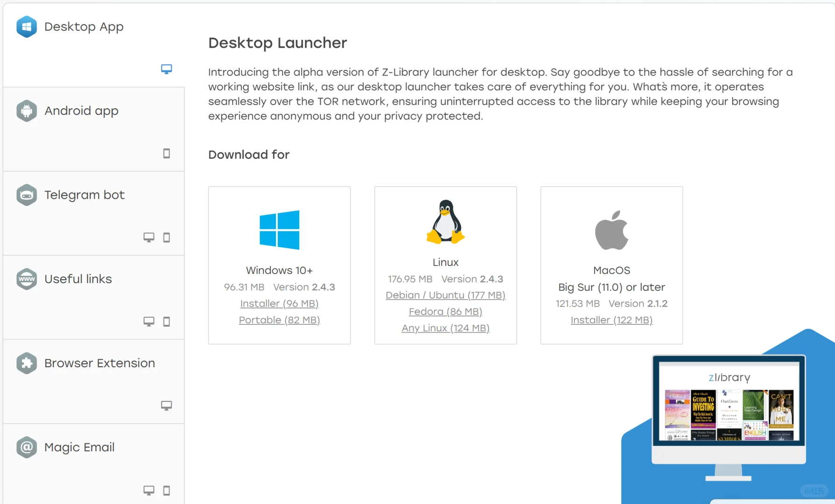Switch to Telegram bot tab
Screen dimensions: 835x504
pos(94,213)
